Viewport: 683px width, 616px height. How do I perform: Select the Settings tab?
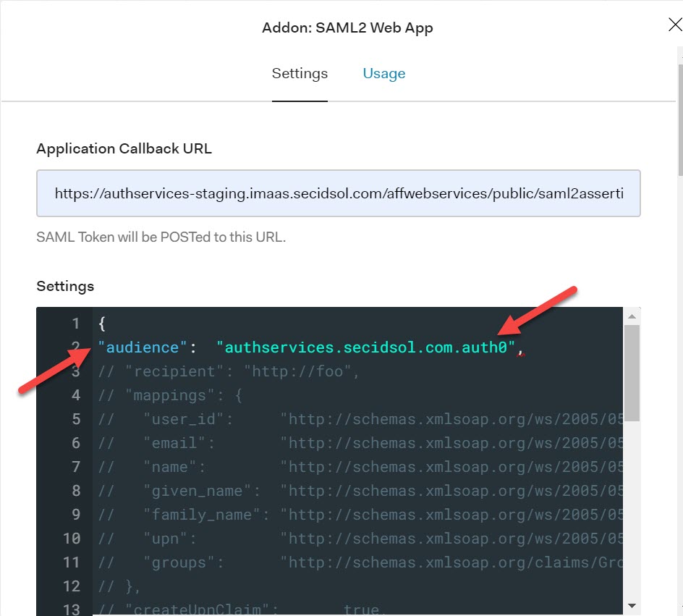300,73
